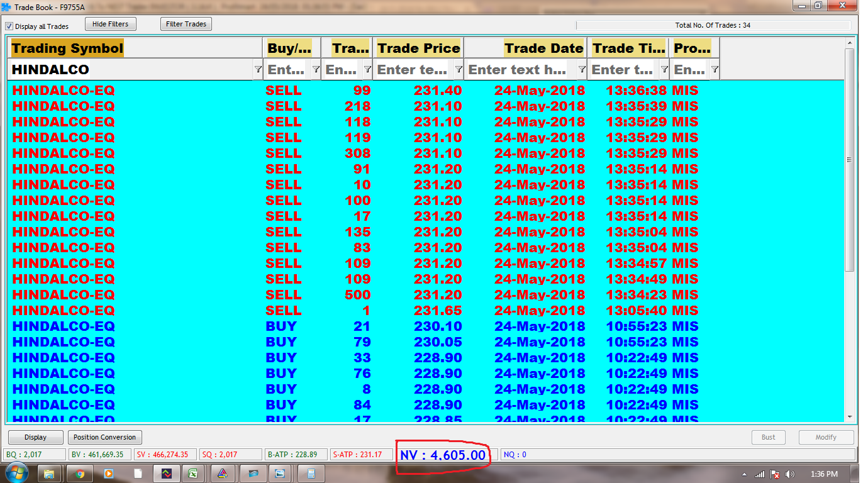This screenshot has height=483, width=868.
Task: Click the Trade Price filter text field
Action: click(x=414, y=69)
